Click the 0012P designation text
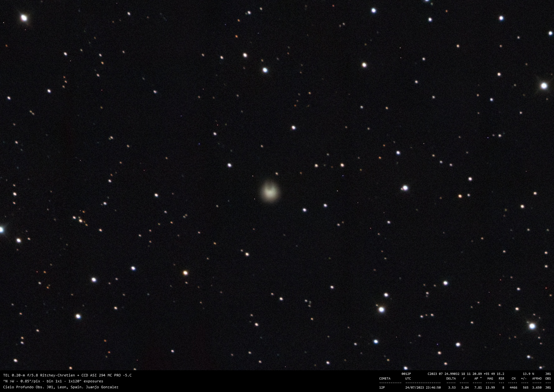 tap(406, 374)
